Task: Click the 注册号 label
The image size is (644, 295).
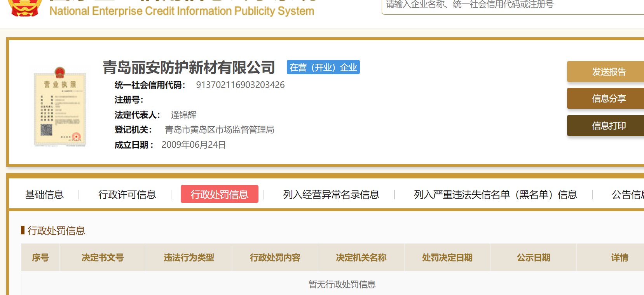Action: click(x=129, y=100)
